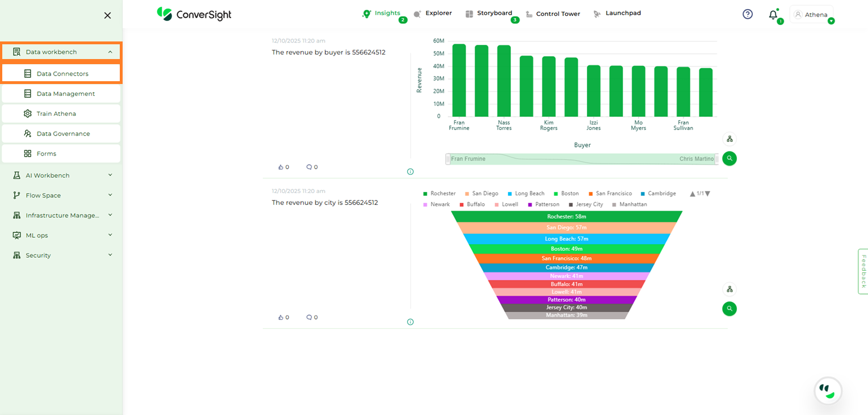Open the Feedback side button
This screenshot has height=415, width=868.
point(863,271)
